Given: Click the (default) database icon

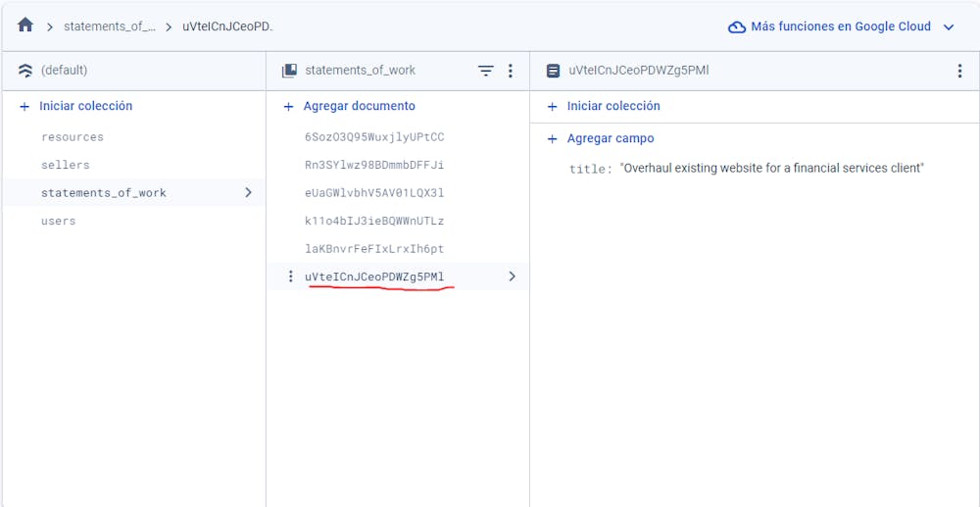Looking at the screenshot, I should [x=25, y=71].
